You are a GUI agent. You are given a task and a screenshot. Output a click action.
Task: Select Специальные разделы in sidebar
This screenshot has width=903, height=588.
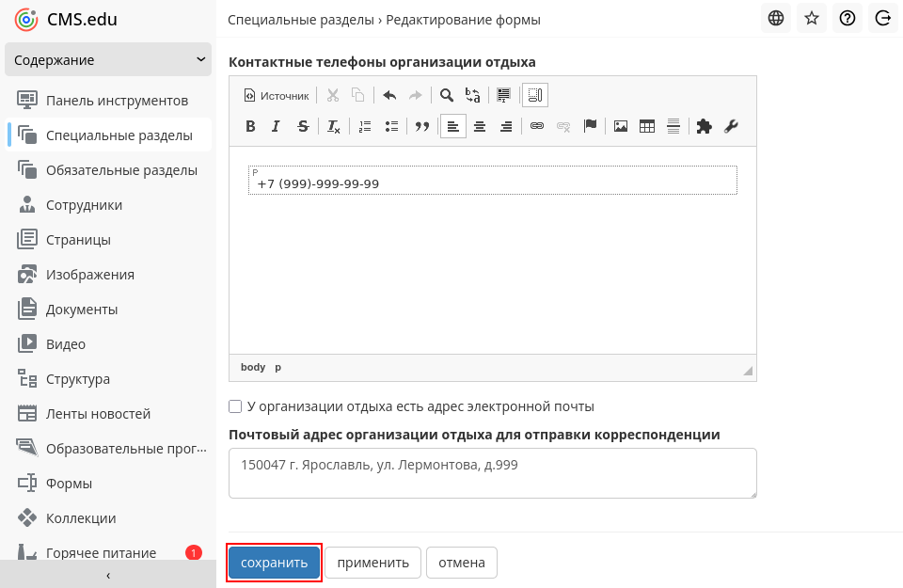108,135
